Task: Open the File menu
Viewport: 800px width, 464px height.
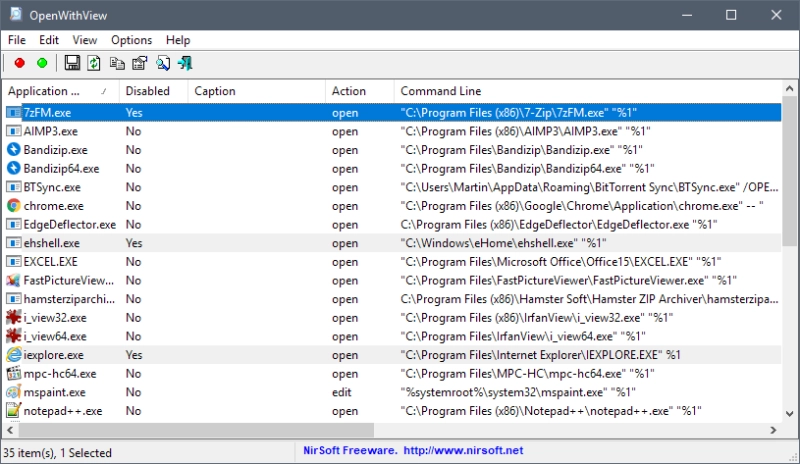Action: (x=17, y=40)
